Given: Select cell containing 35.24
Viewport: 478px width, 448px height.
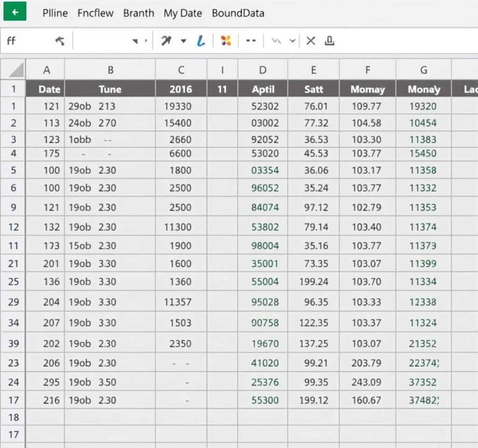Looking at the screenshot, I should tap(313, 188).
